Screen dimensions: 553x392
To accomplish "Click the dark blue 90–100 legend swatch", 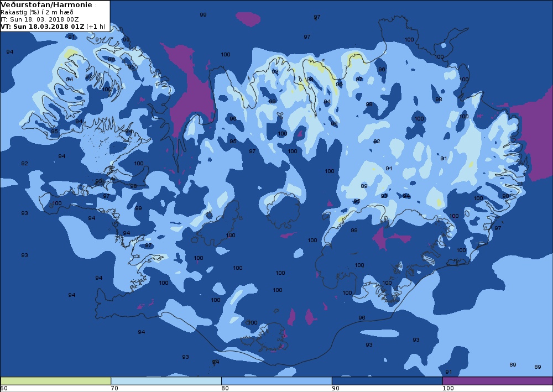I will 387,381.
